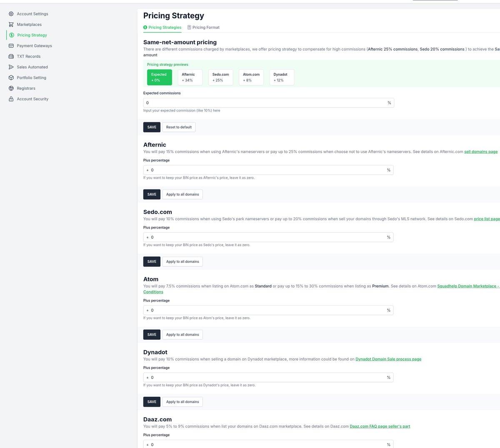Apply Afternic pricing to all domains
Image resolution: width=500 pixels, height=448 pixels.
tap(182, 194)
